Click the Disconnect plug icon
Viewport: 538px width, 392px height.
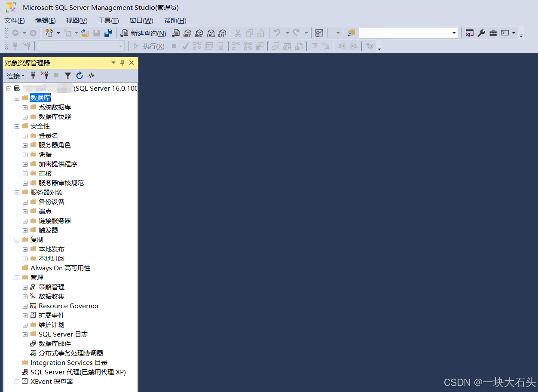coord(45,76)
